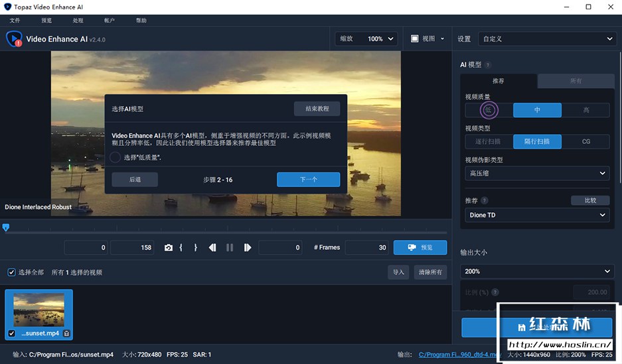
Task: Choose 隔行扫描 video type
Action: (x=537, y=141)
